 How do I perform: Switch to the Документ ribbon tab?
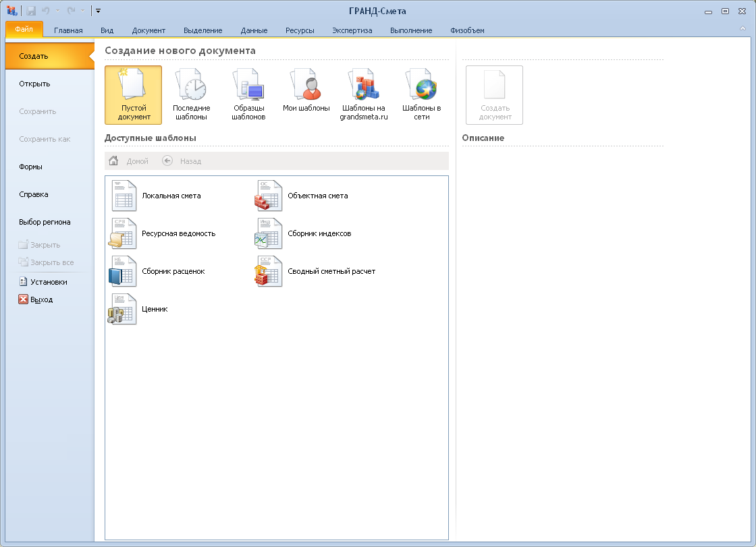click(148, 30)
